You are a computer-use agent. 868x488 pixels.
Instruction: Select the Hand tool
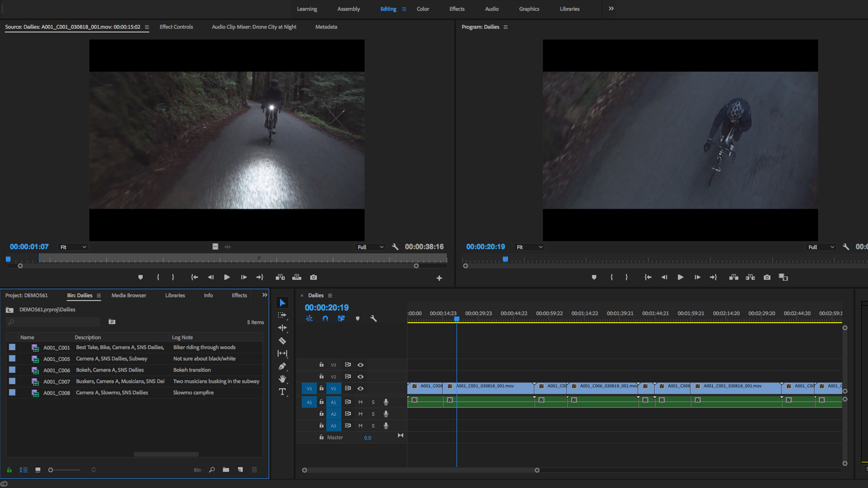point(282,379)
